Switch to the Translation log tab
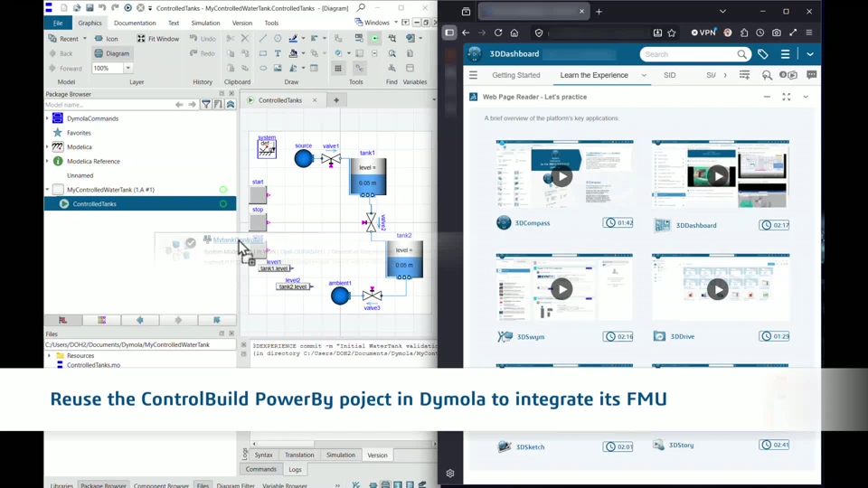868x488 pixels. [x=299, y=455]
